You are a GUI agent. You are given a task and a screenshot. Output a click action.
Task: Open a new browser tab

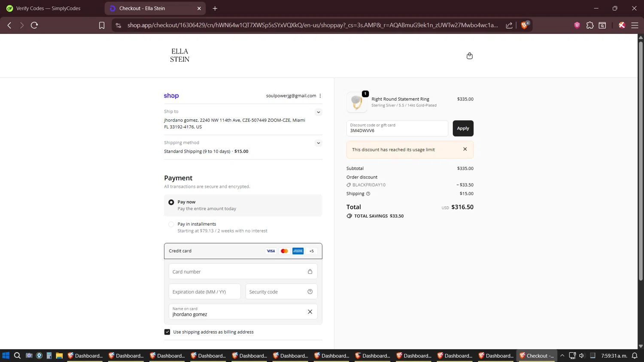point(215,8)
